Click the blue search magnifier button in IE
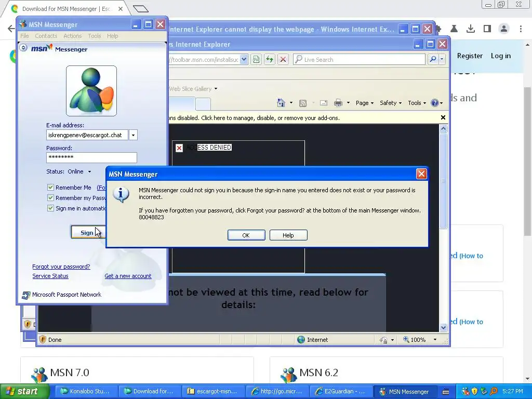 click(x=433, y=59)
